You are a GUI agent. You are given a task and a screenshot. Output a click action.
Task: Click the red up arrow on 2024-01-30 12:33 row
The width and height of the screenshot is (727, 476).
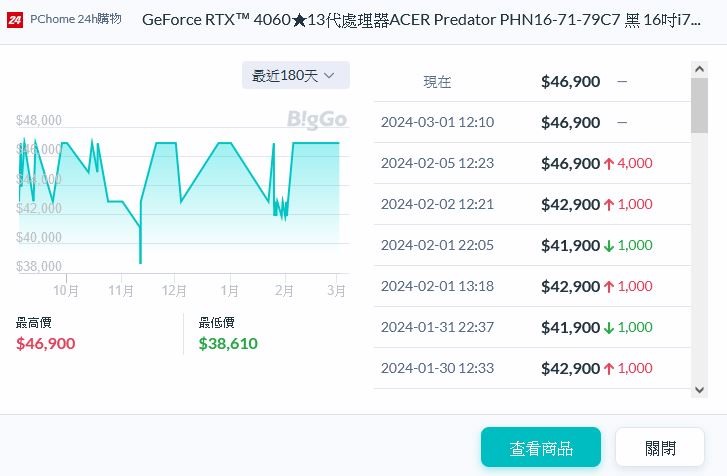(x=609, y=368)
